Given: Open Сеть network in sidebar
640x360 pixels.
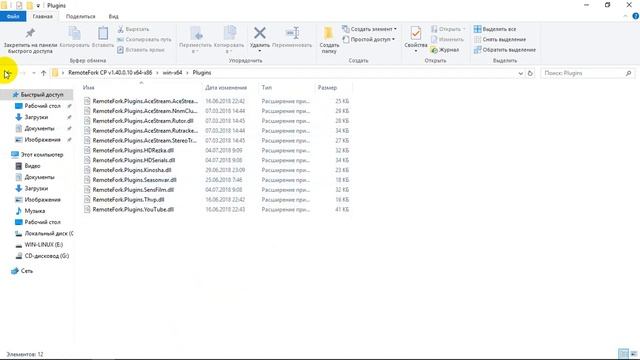Looking at the screenshot, I should [27, 271].
